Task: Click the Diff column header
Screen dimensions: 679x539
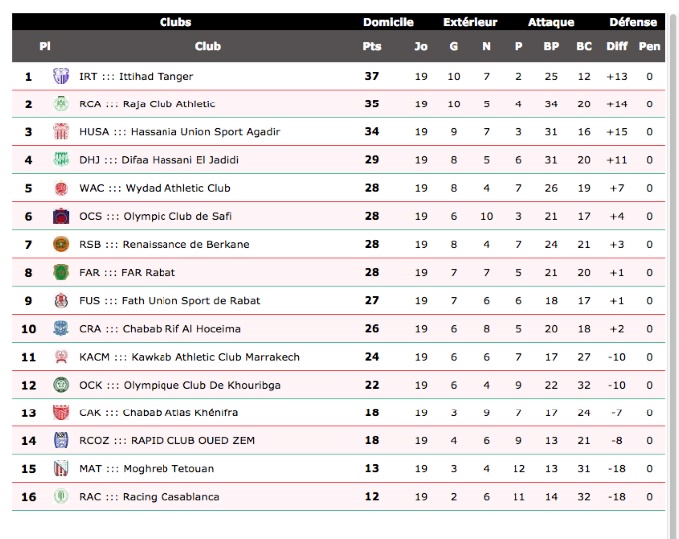Action: tap(617, 46)
